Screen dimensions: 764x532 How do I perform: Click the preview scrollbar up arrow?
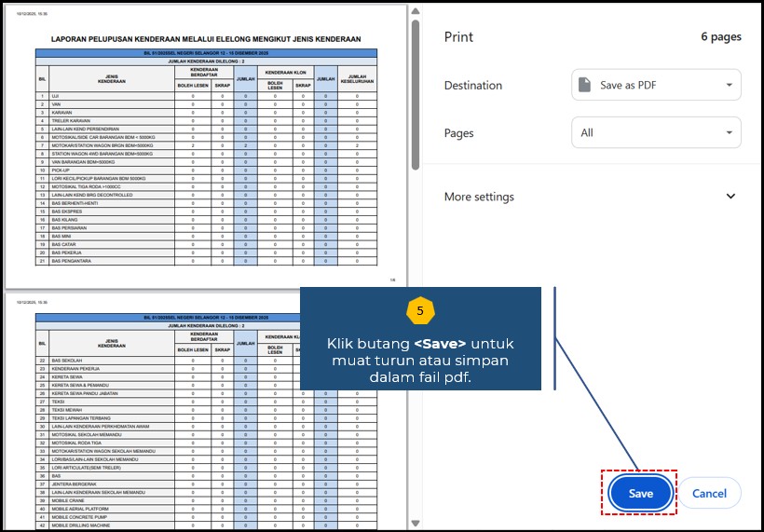[x=416, y=11]
